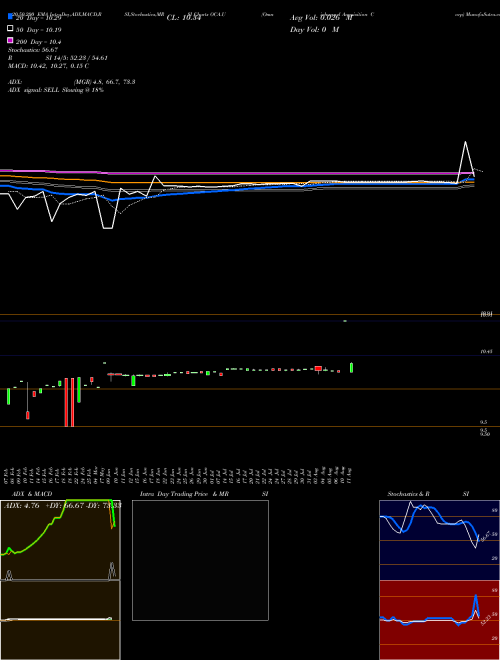
Task: Open the empty Intra Day Trading Price chart box
Action: pyautogui.click(x=200, y=560)
